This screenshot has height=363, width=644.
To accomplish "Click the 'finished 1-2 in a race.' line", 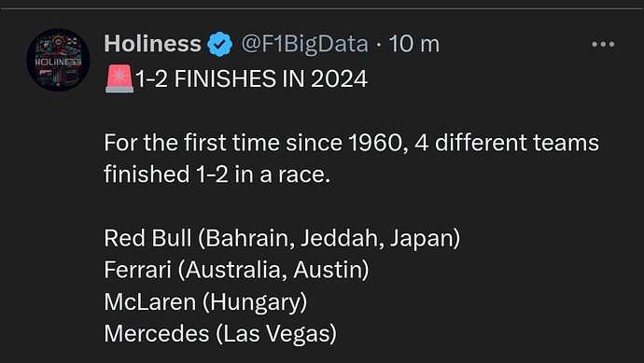I will pyautogui.click(x=217, y=175).
